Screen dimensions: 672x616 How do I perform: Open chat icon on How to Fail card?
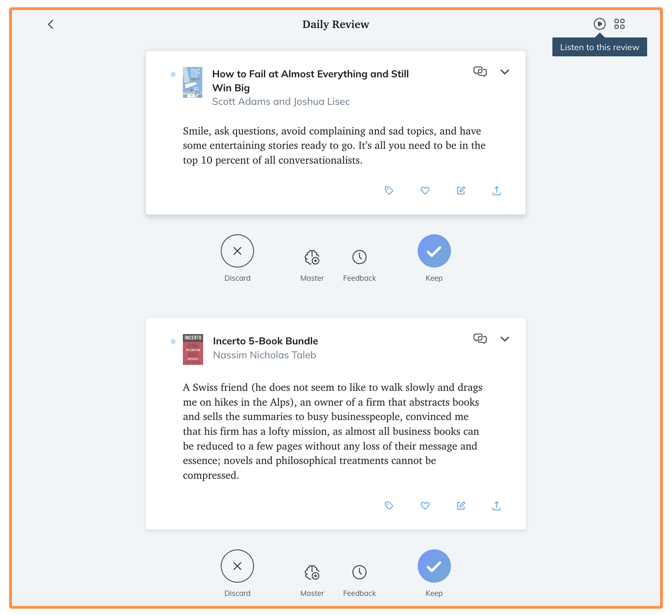click(480, 72)
